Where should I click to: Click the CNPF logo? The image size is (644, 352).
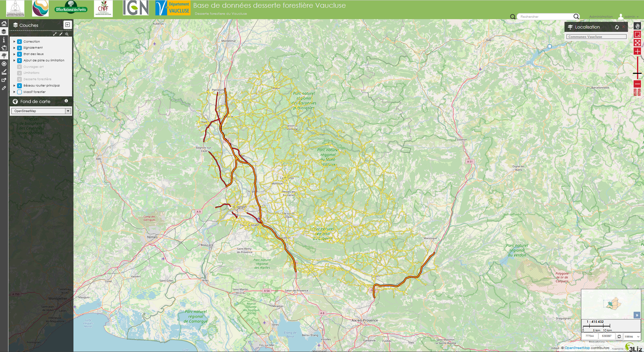click(x=103, y=8)
